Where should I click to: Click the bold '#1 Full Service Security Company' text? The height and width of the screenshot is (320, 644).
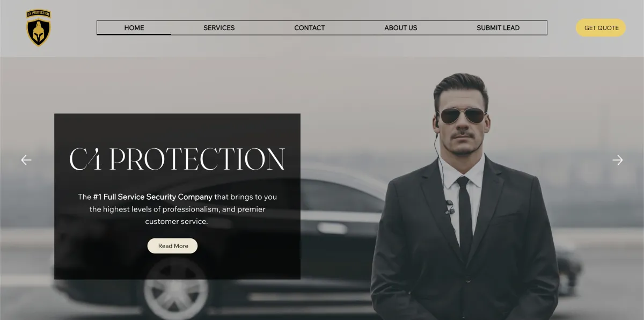152,197
